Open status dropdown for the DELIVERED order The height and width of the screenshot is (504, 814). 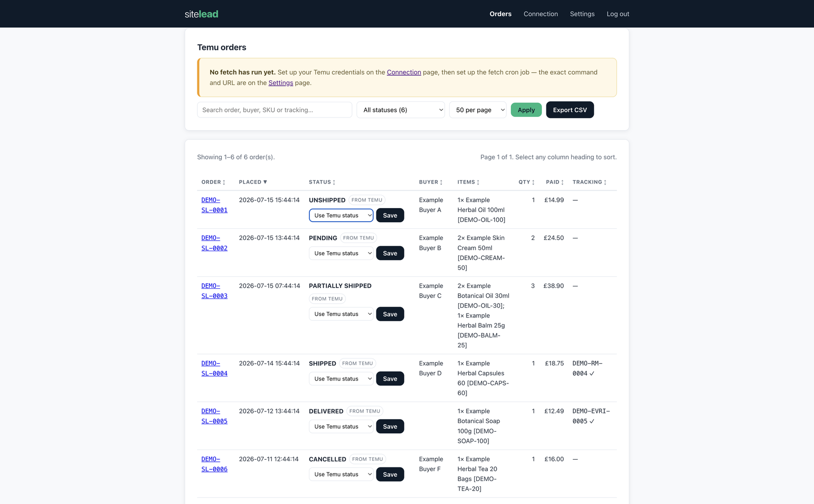pyautogui.click(x=341, y=427)
